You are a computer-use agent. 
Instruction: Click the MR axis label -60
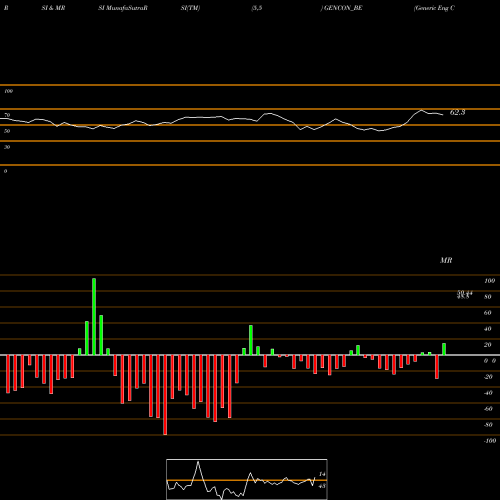[488, 409]
